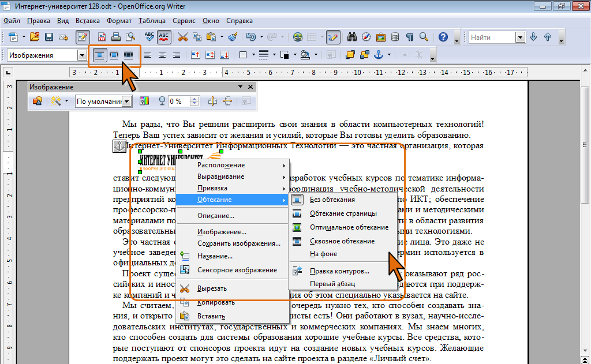
Task: Expand Change Anchor dropdown arrow
Action: point(389,55)
